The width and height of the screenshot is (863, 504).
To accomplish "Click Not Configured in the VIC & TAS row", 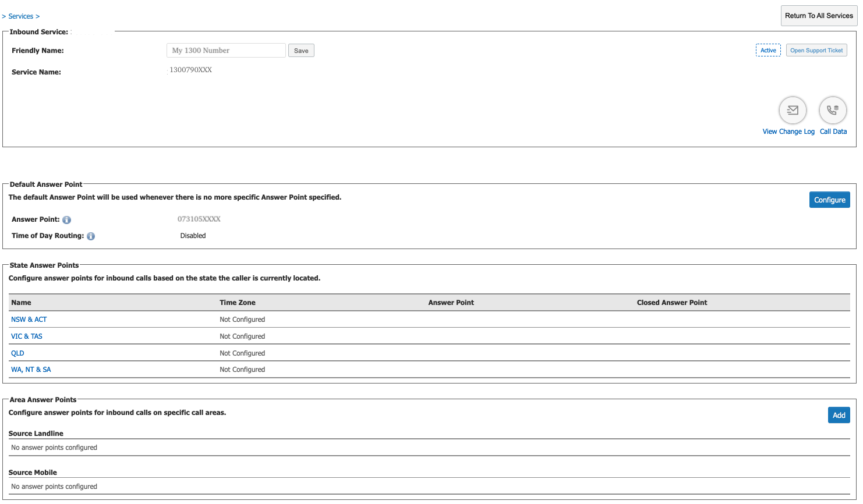I will point(242,336).
